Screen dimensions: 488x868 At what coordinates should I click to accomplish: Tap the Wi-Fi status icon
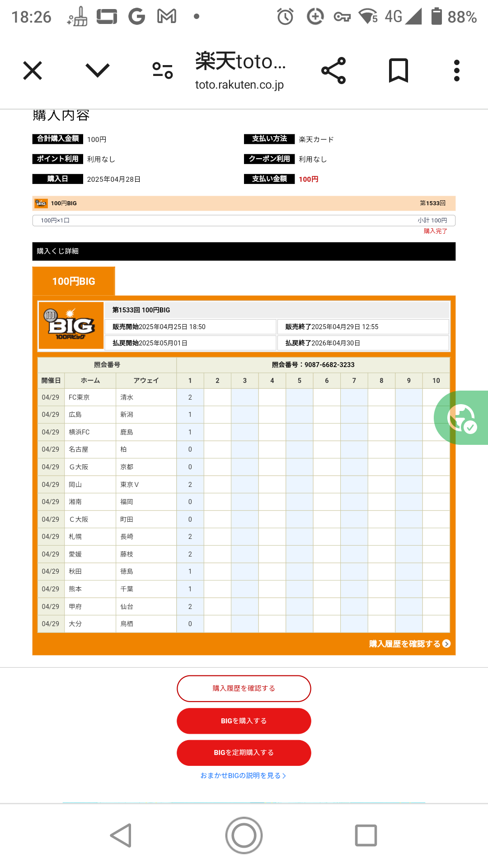[368, 16]
